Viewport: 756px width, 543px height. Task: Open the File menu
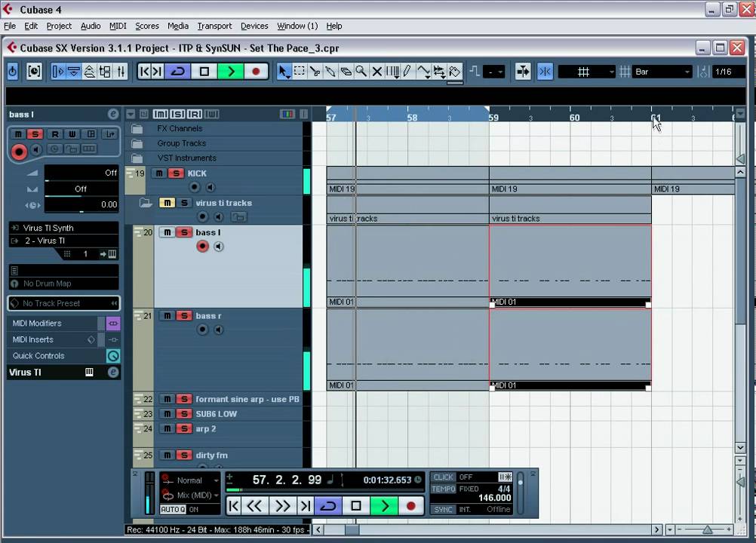coord(10,26)
